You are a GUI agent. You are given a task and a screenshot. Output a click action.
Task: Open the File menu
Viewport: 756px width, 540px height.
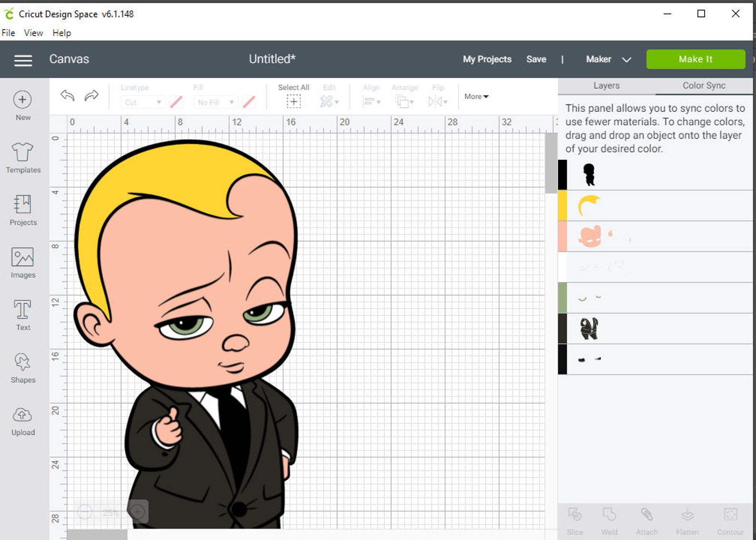(x=8, y=33)
